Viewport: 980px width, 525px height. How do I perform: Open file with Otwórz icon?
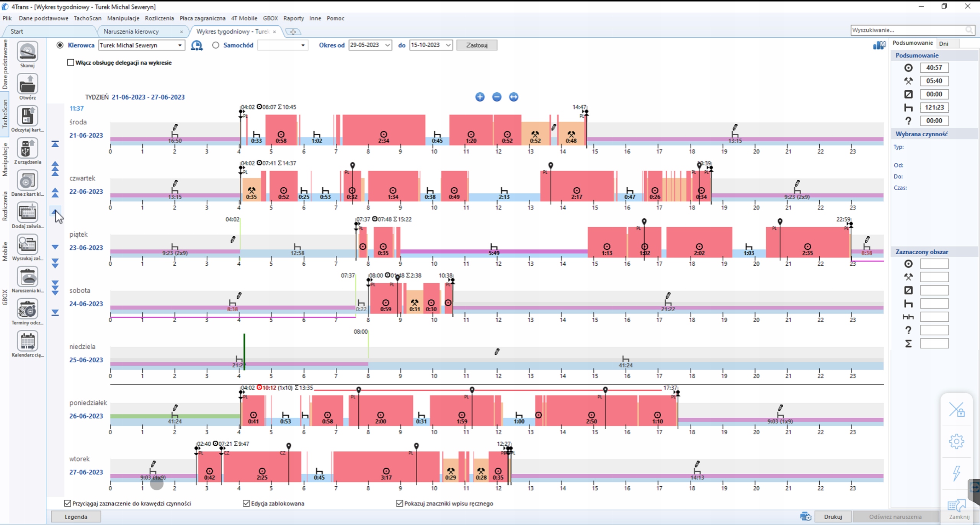[x=27, y=84]
